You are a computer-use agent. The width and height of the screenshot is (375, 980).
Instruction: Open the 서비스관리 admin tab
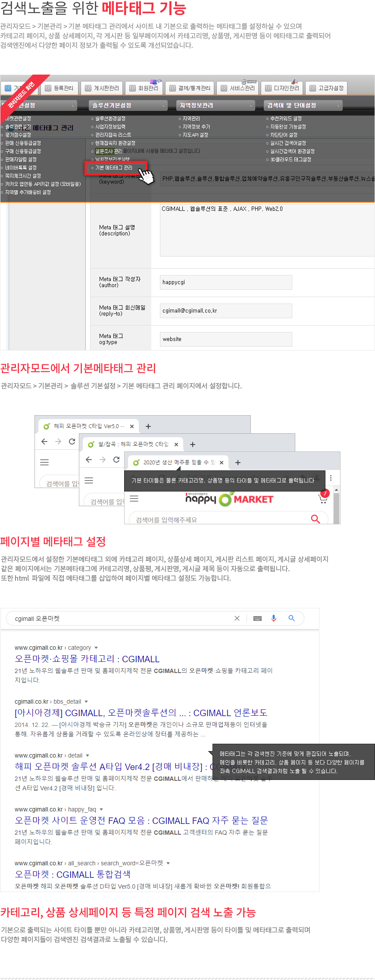(x=237, y=88)
